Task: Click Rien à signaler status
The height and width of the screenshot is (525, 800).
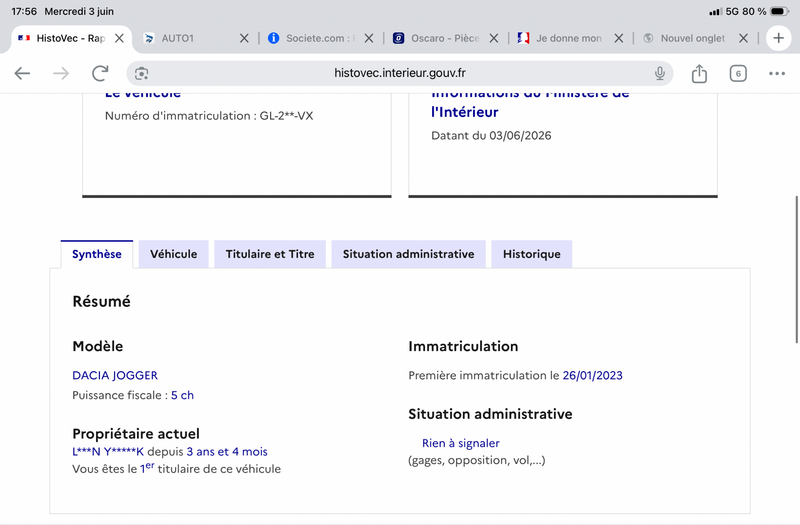Action: tap(461, 443)
